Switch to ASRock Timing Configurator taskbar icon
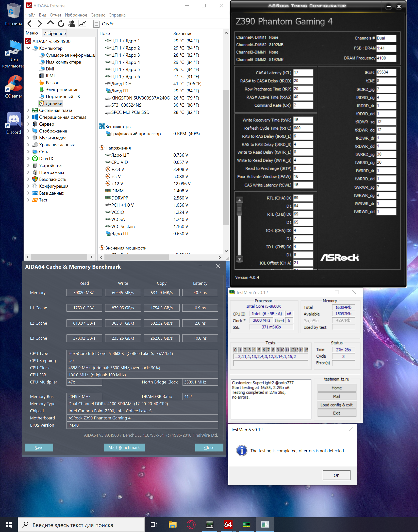The image size is (418, 532). tap(265, 525)
